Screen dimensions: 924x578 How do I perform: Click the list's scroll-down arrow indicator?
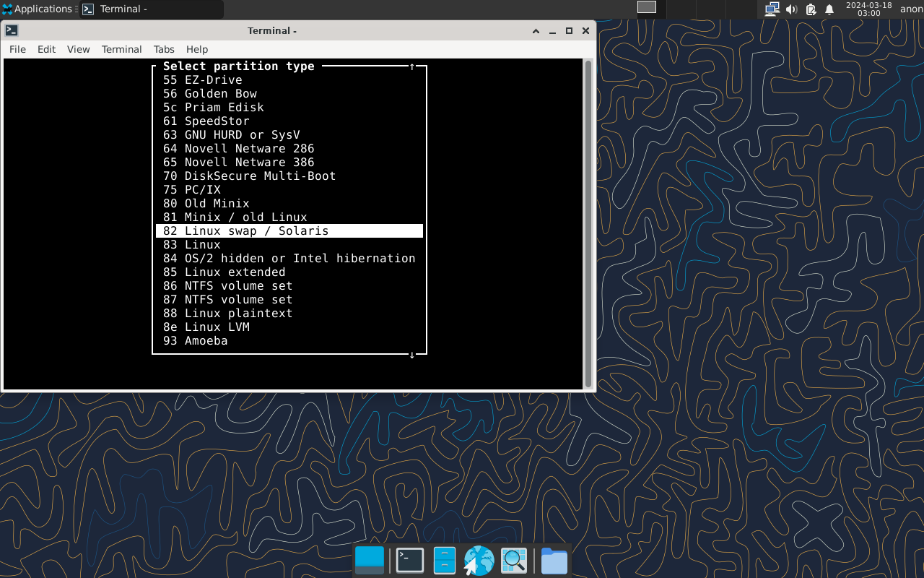(412, 354)
